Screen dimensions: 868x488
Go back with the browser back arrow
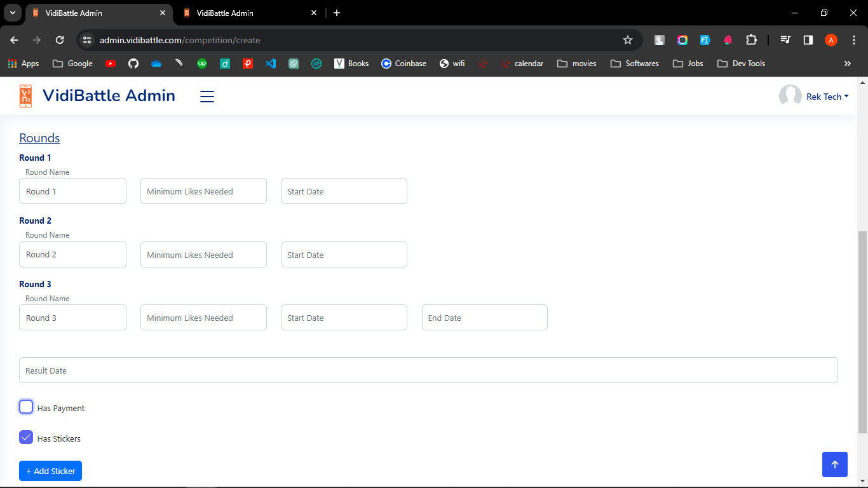tap(14, 40)
